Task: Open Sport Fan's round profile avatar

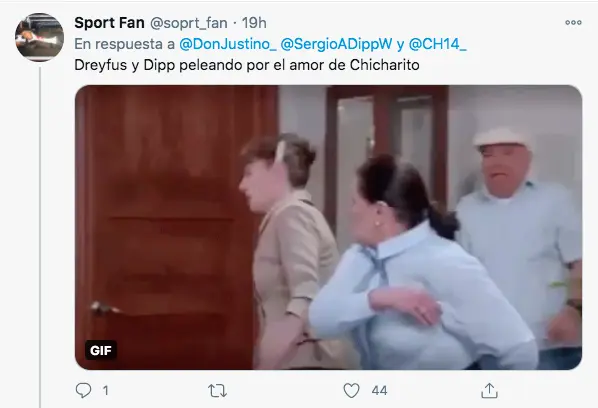Action: point(39,37)
